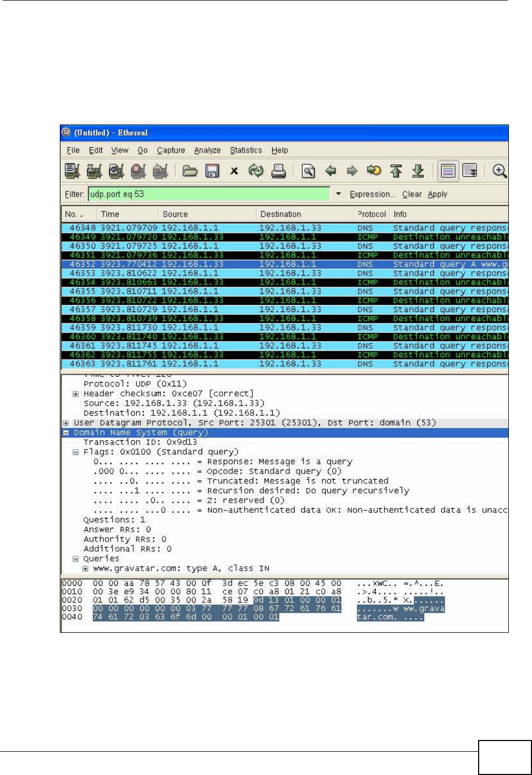Select packet 46349 ICMP row
Image resolution: width=532 pixels, height=775 pixels.
pos(285,237)
